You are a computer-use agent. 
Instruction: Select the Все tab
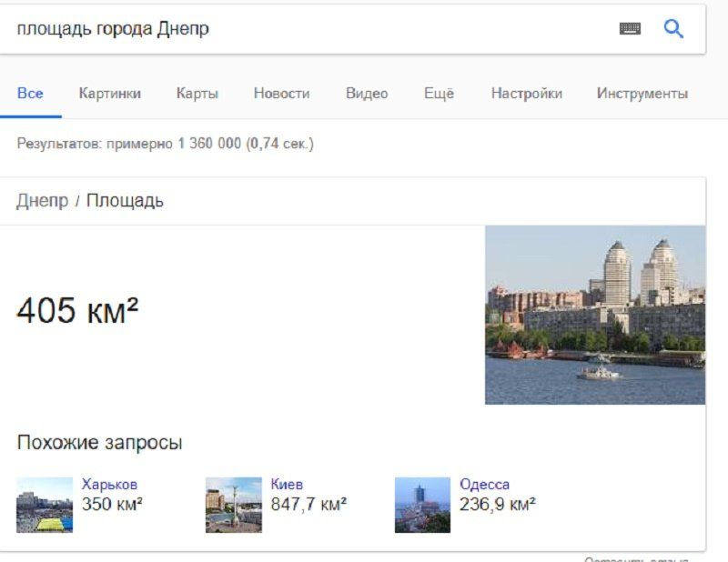tap(31, 93)
